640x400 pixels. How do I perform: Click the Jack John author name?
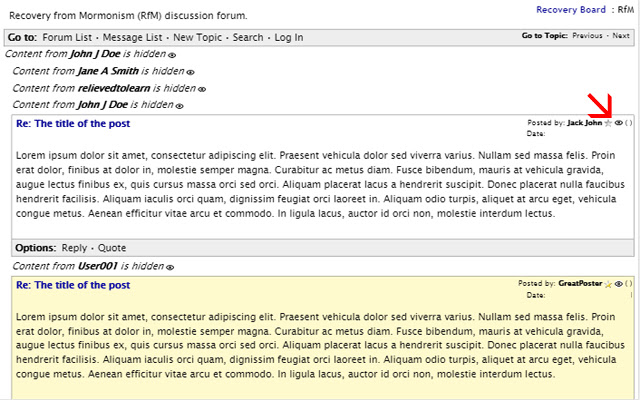(584, 123)
